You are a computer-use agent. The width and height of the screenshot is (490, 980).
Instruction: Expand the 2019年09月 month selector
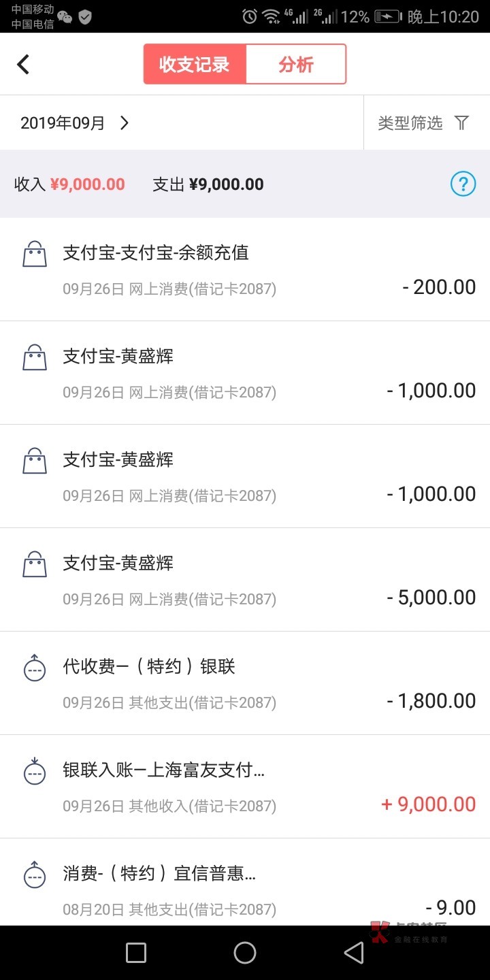[63, 123]
